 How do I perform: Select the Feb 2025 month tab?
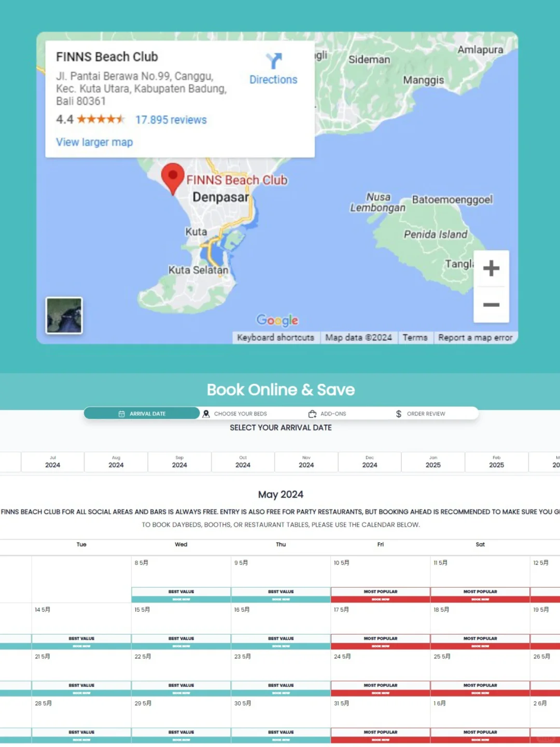click(x=497, y=462)
